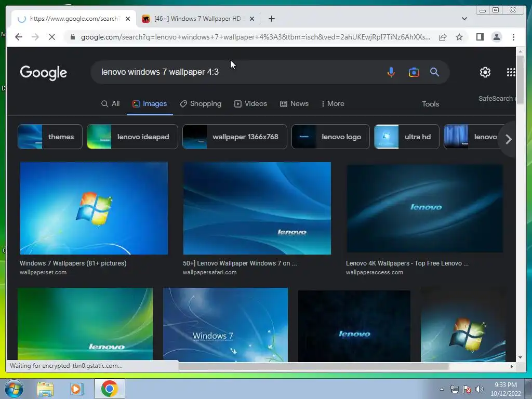Visit wallpaperaccess.com source
532x399 pixels.
[375, 272]
